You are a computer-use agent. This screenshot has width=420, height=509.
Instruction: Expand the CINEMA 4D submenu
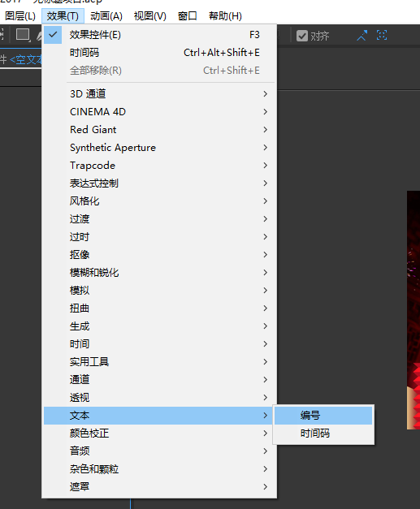click(x=159, y=112)
